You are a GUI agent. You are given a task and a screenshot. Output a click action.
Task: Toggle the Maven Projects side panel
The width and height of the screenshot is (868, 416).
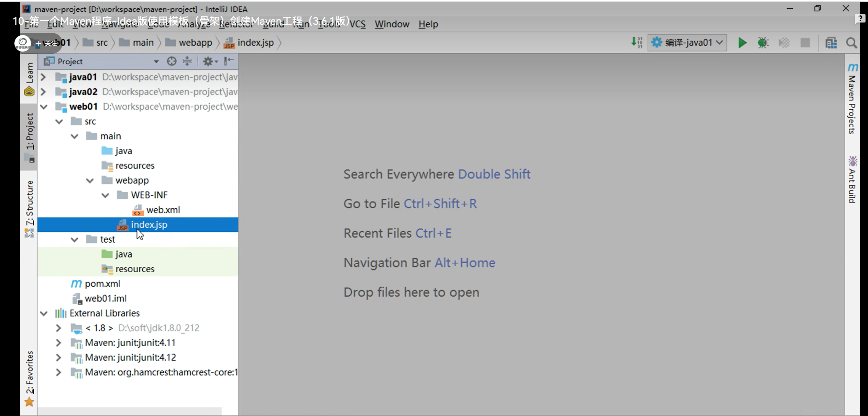[x=852, y=100]
